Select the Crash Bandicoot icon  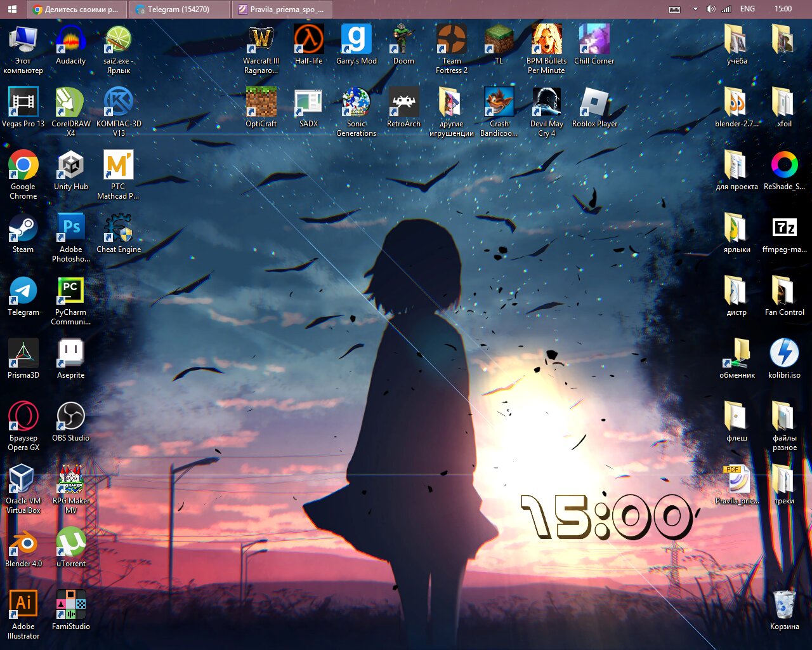pyautogui.click(x=499, y=112)
